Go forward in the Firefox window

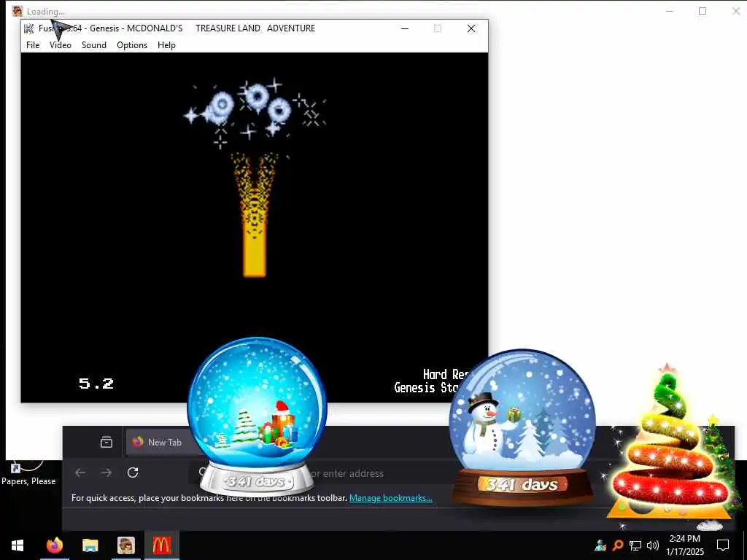(x=107, y=472)
